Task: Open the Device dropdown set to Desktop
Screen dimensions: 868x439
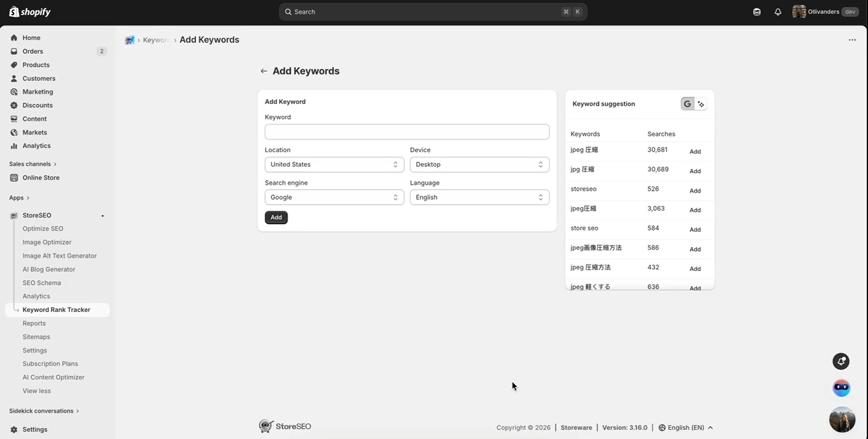Action: click(x=479, y=164)
